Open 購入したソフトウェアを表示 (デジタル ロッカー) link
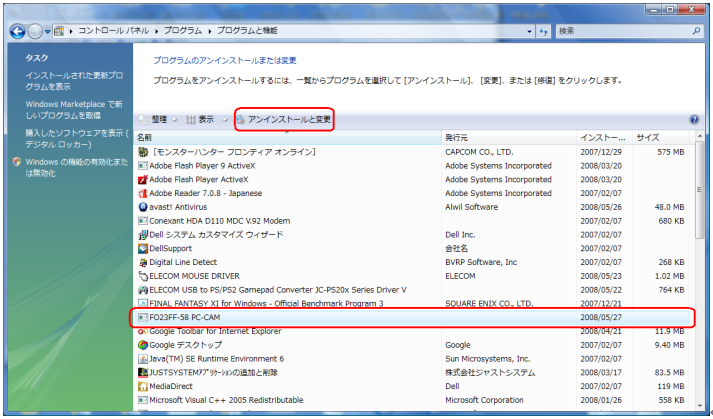Viewport: 713px width, 419px height. (x=76, y=139)
